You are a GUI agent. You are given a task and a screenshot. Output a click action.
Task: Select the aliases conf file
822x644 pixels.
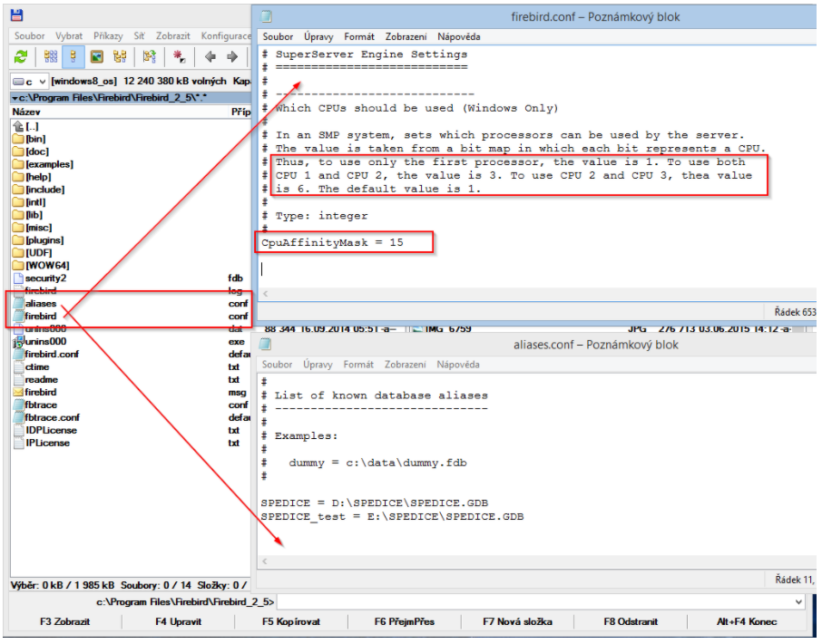(x=41, y=303)
